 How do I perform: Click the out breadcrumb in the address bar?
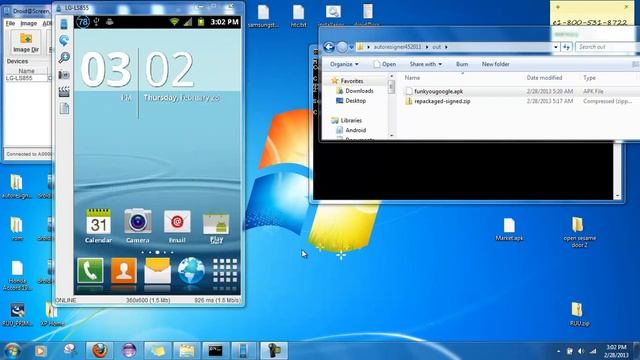436,47
